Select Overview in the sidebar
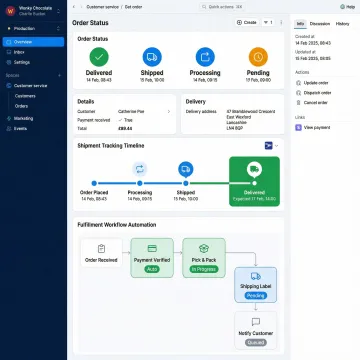The height and width of the screenshot is (360, 360). pyautogui.click(x=33, y=42)
